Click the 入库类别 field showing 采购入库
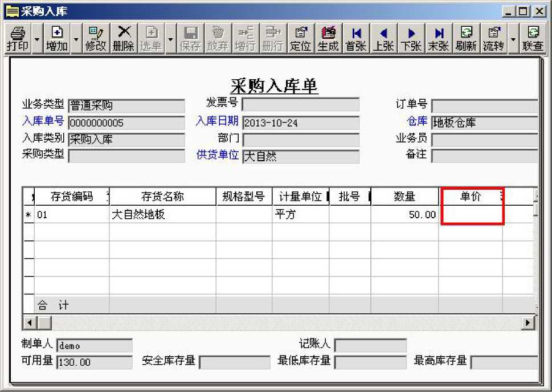This screenshot has height=392, width=552. pos(126,140)
